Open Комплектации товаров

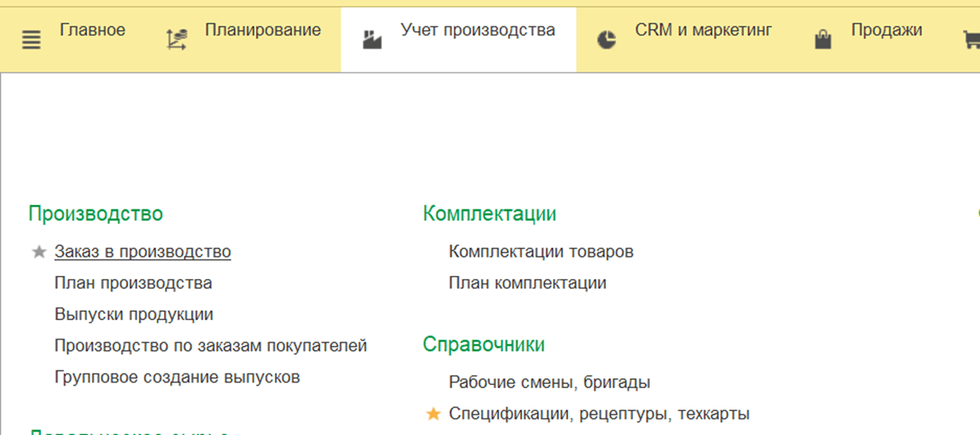pos(541,252)
